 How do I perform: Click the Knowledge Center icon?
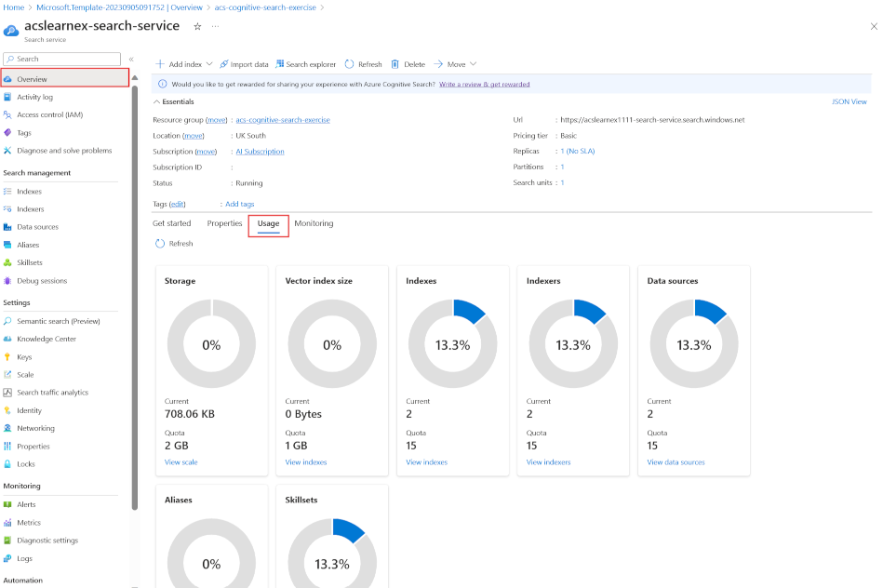pos(7,339)
